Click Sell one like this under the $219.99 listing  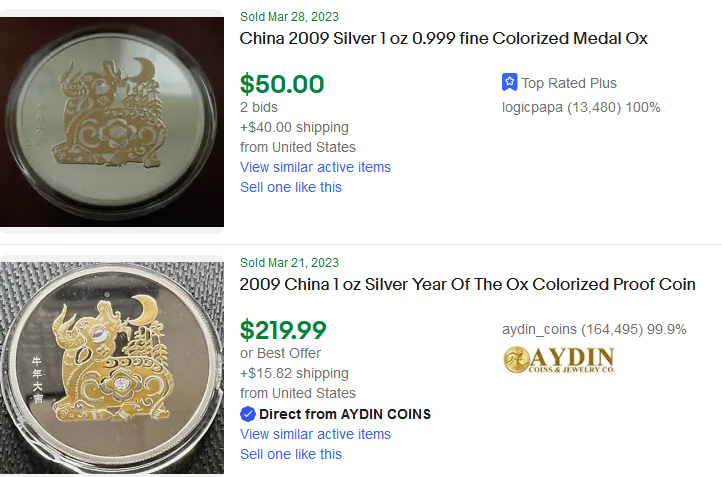click(291, 454)
